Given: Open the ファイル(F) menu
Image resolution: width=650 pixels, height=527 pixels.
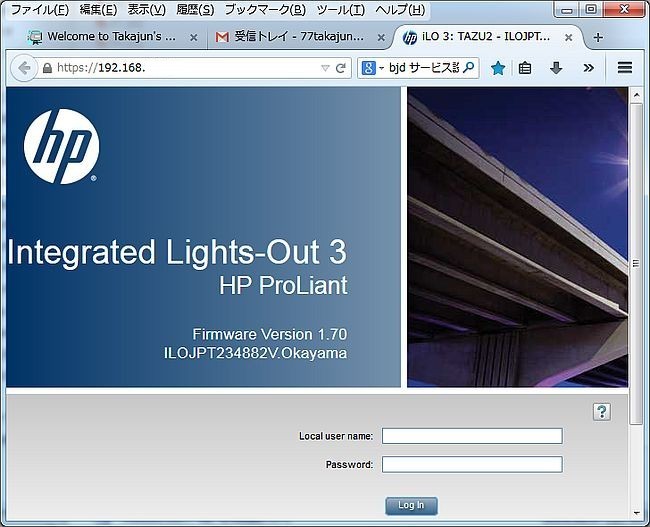Looking at the screenshot, I should click(39, 10).
